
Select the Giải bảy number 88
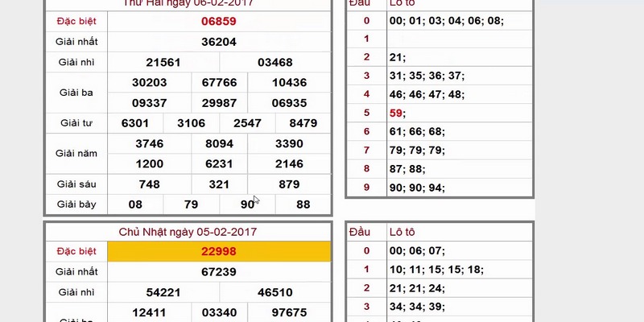[x=303, y=204]
